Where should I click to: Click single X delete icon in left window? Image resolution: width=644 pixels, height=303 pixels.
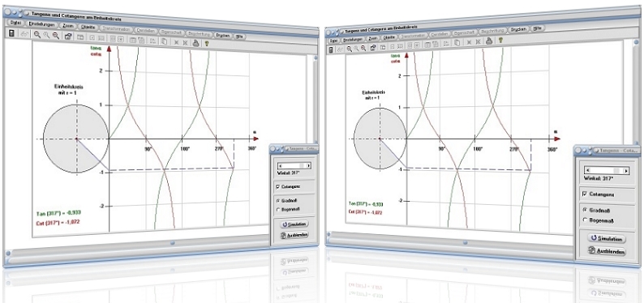176,42
